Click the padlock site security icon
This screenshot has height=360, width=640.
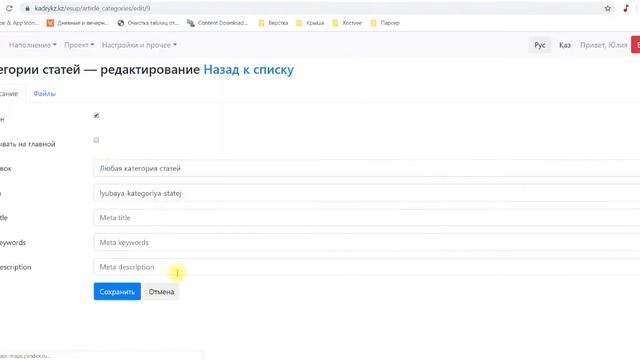27,8
